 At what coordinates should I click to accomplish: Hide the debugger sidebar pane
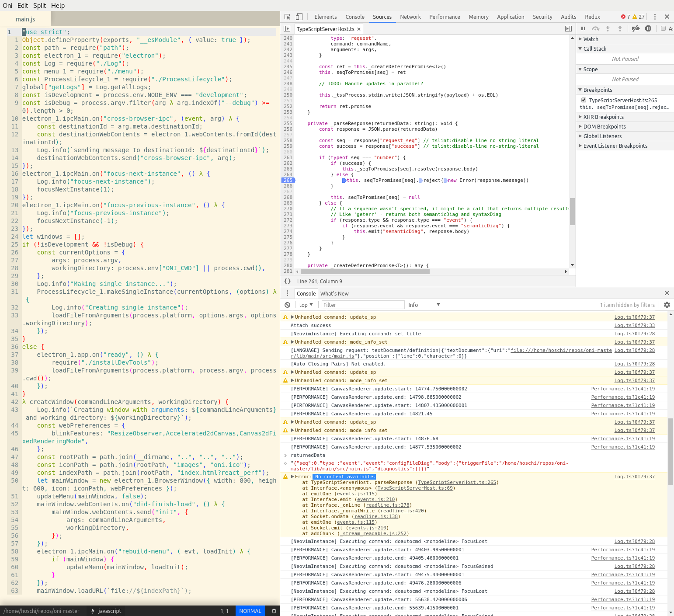tap(568, 29)
